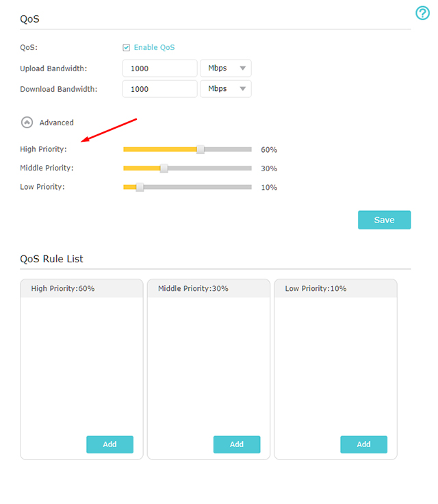Click the Advanced expander label
This screenshot has height=504, width=438.
coord(57,123)
